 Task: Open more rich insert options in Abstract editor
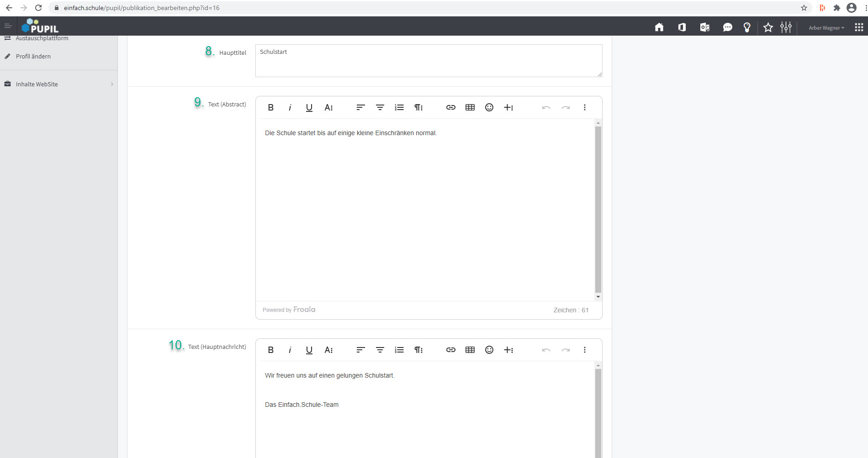pos(508,107)
